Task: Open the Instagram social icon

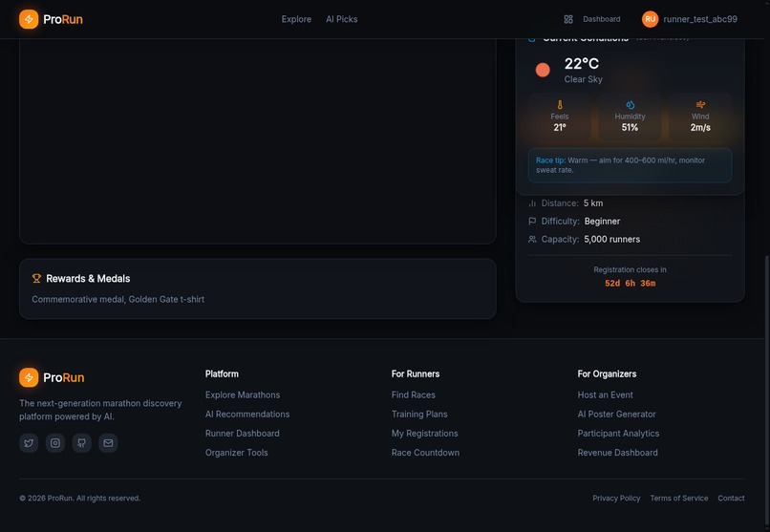Action: (x=55, y=443)
